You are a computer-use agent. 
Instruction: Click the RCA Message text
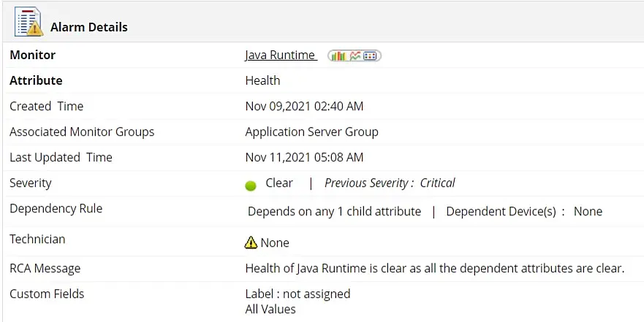point(435,269)
